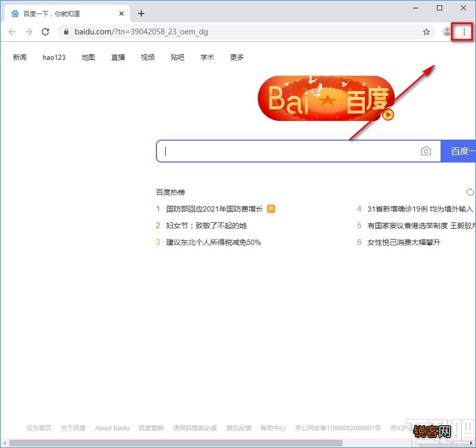Screen dimensions: 476x448
Task: Close the Baidu tab
Action: point(121,14)
